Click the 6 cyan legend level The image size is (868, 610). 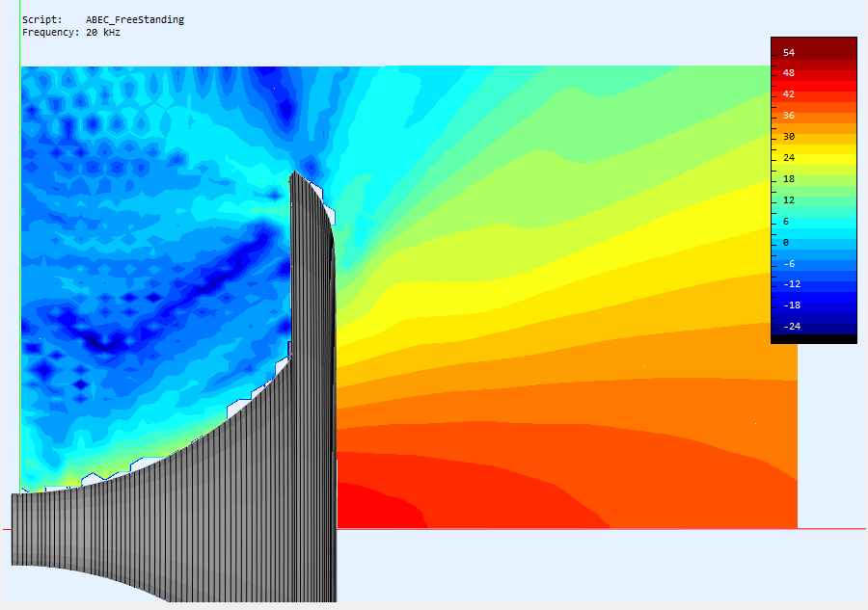tap(785, 222)
